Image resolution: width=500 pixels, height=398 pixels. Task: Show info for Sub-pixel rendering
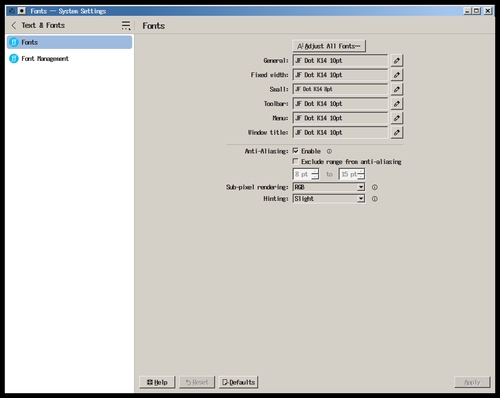375,187
